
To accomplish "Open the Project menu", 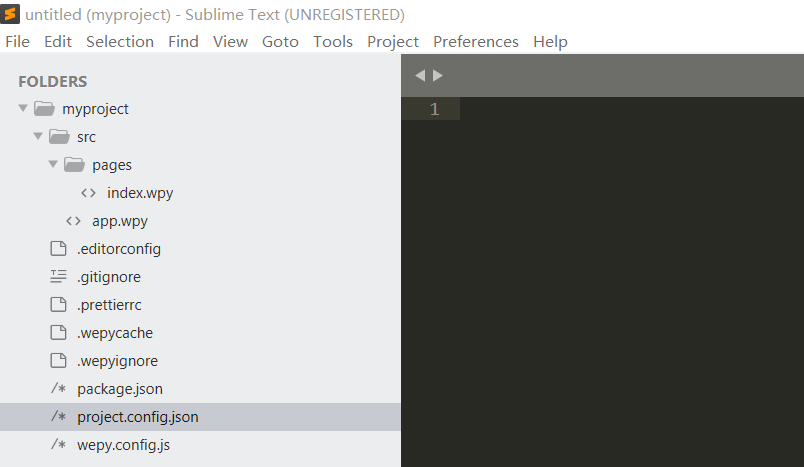I will 393,42.
